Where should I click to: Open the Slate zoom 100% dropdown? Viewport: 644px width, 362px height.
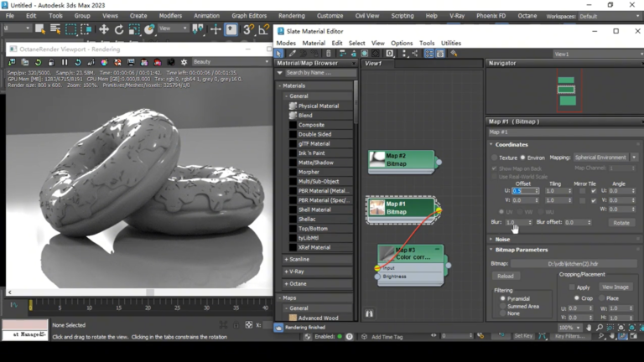point(569,328)
